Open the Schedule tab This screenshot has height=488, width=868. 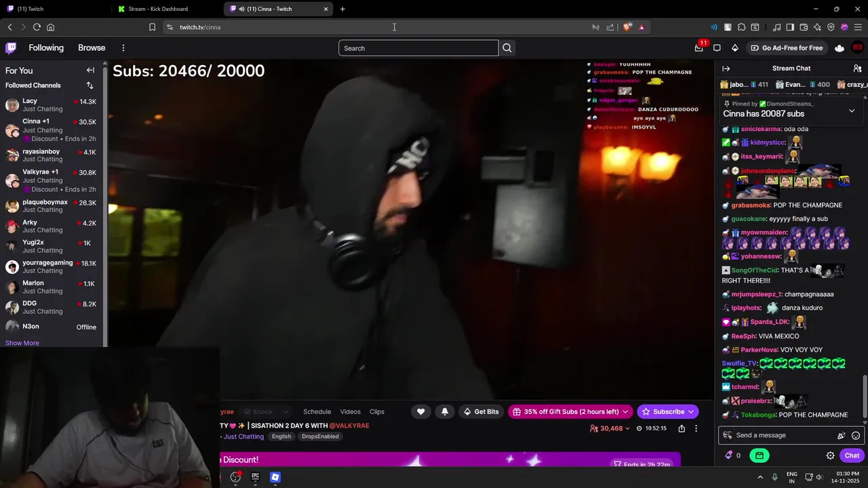click(x=317, y=411)
